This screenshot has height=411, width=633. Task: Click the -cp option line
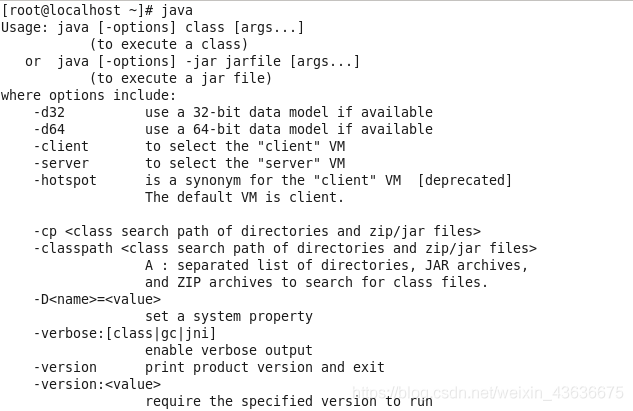(x=256, y=231)
